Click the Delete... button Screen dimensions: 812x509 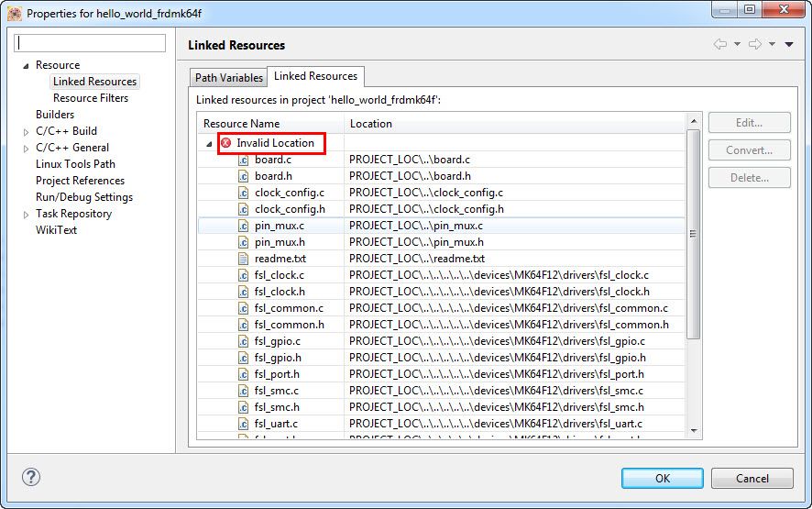750,178
